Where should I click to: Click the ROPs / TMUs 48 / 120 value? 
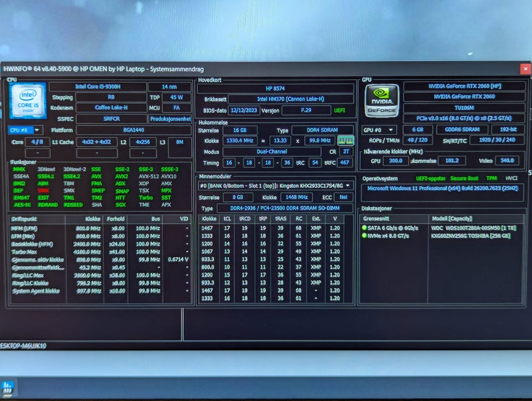point(418,140)
